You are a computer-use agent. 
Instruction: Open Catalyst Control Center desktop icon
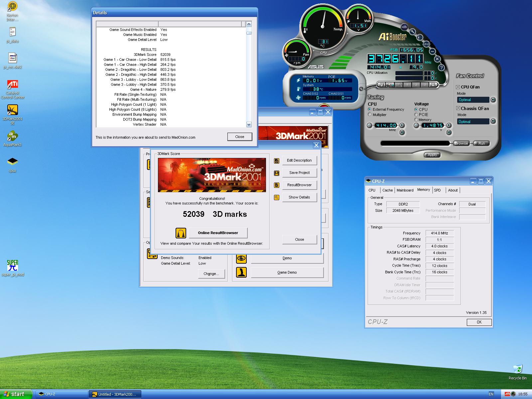[13, 89]
